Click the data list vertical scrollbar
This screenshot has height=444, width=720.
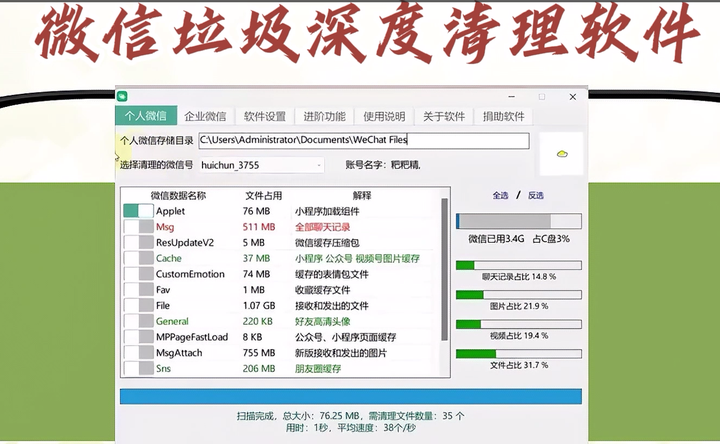pos(444,270)
